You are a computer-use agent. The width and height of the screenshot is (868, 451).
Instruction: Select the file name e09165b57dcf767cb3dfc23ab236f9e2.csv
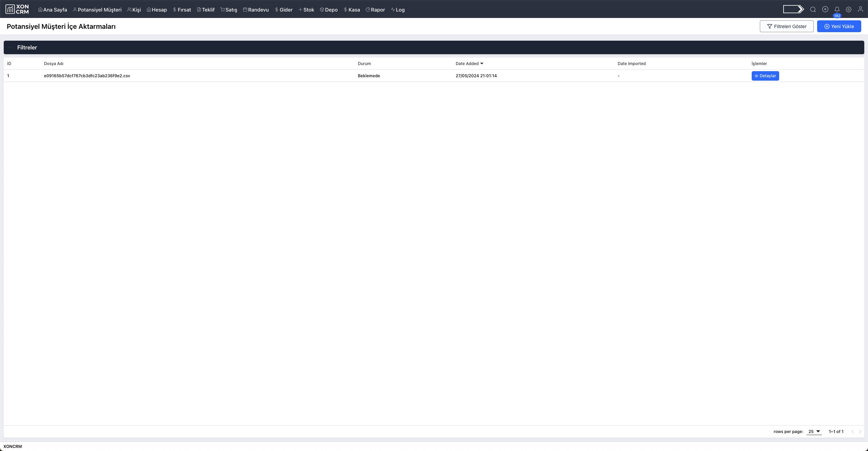tap(87, 76)
